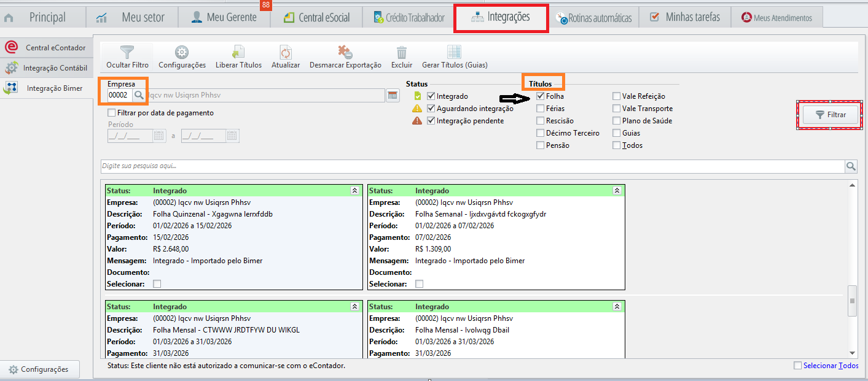868x381 pixels.
Task: Click the Atualizar refresh icon
Action: pos(286,52)
